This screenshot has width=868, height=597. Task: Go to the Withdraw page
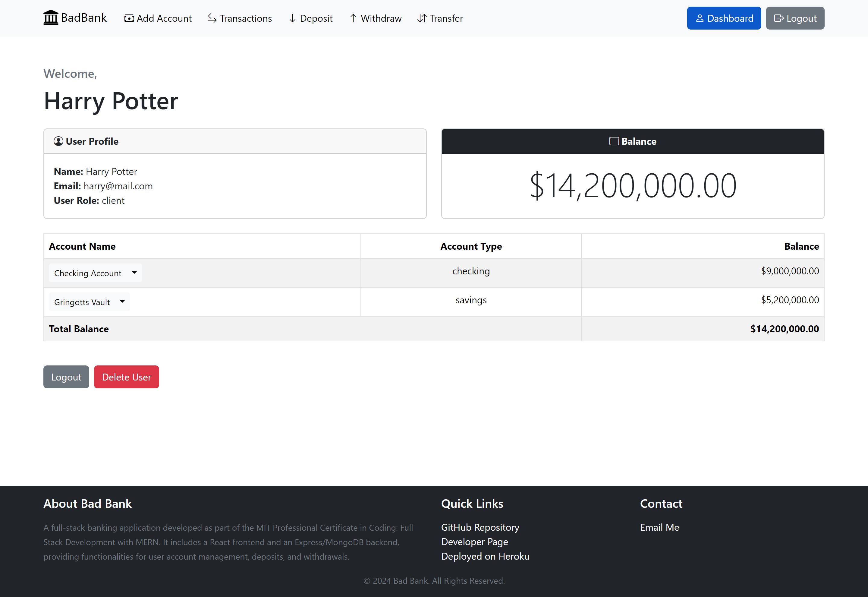pyautogui.click(x=381, y=18)
